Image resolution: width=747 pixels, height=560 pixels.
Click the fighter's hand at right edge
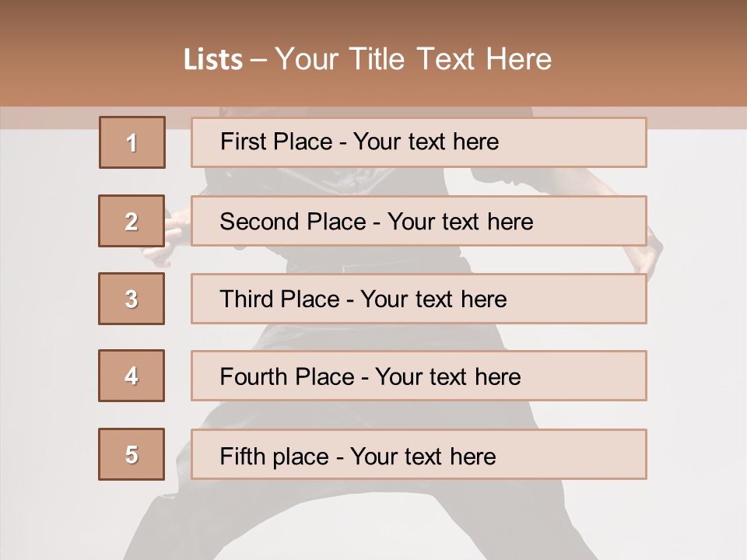pyautogui.click(x=654, y=252)
